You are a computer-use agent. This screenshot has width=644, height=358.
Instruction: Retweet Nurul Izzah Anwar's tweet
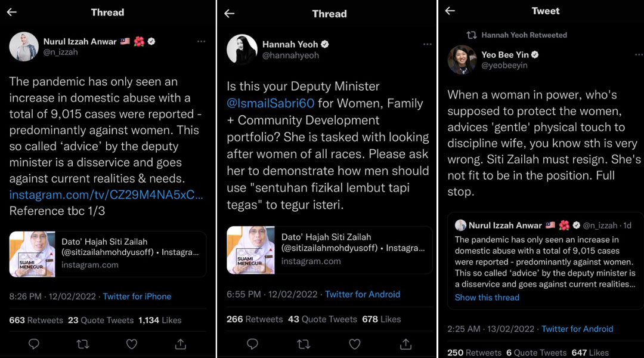point(82,344)
